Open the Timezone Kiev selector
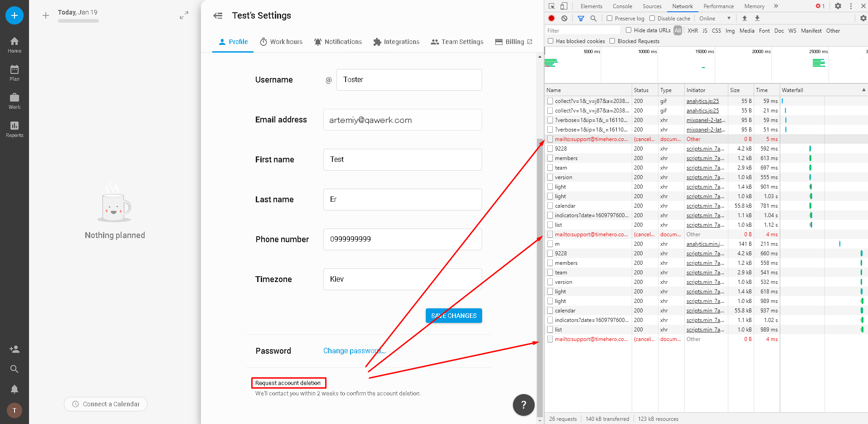The height and width of the screenshot is (424, 868). [403, 279]
